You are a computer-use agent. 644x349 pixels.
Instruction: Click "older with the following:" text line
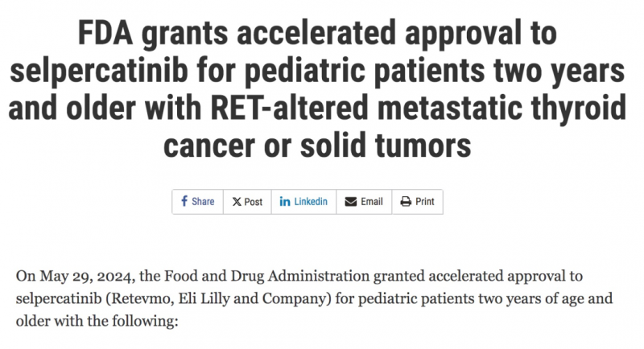pos(97,321)
